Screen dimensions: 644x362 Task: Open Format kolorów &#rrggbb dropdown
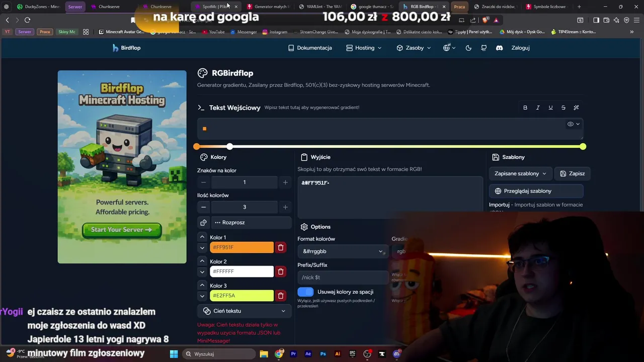pyautogui.click(x=343, y=251)
